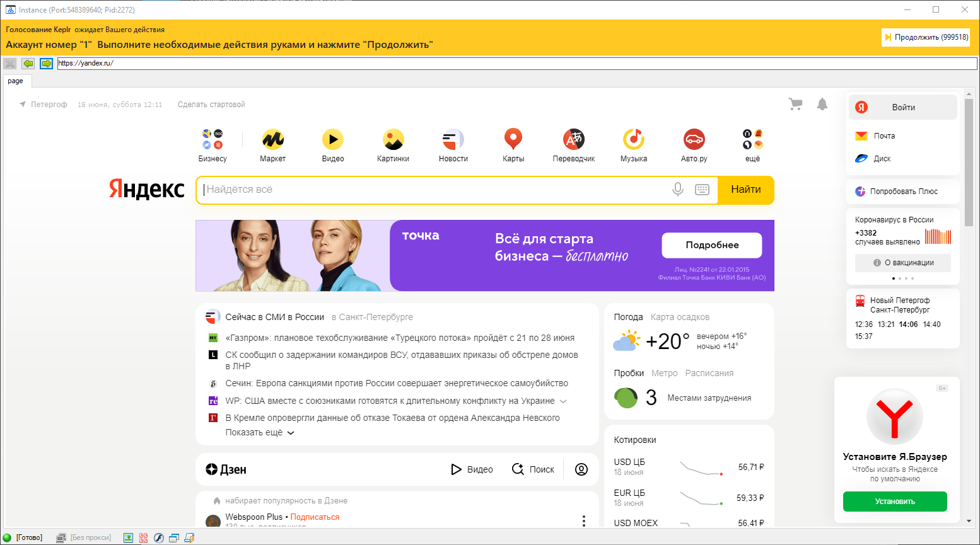Open Дзен Поиск button
Image resolution: width=980 pixels, height=545 pixels.
point(533,469)
